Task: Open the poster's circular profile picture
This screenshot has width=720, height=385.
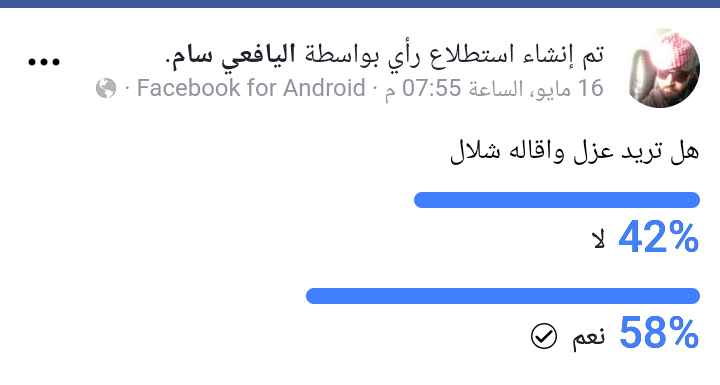Action: [664, 68]
